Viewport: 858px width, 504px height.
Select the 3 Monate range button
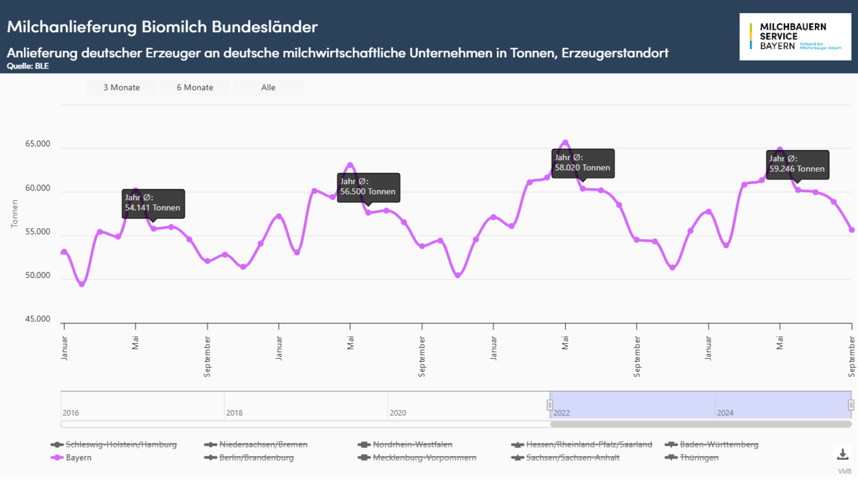(x=121, y=88)
